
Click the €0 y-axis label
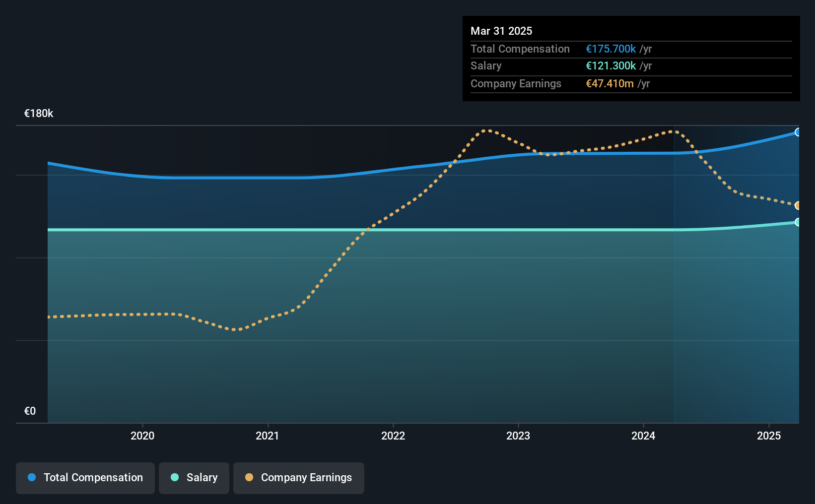(30, 411)
